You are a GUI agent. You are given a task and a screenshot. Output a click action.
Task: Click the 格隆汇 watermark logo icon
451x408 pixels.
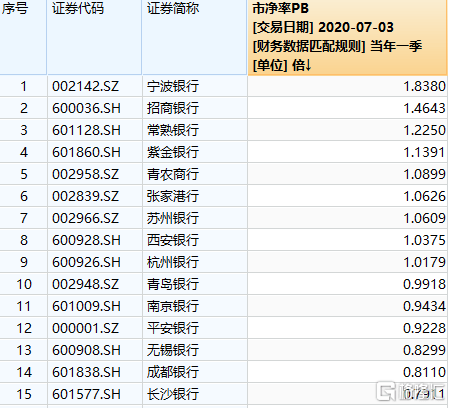click(x=385, y=391)
